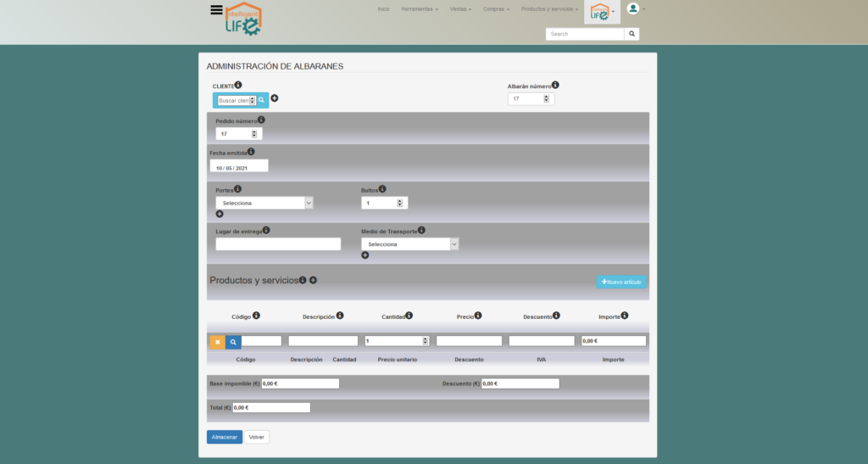Screen dimensions: 868x464
Task: Click the Precio unitario column header
Action: coord(398,360)
